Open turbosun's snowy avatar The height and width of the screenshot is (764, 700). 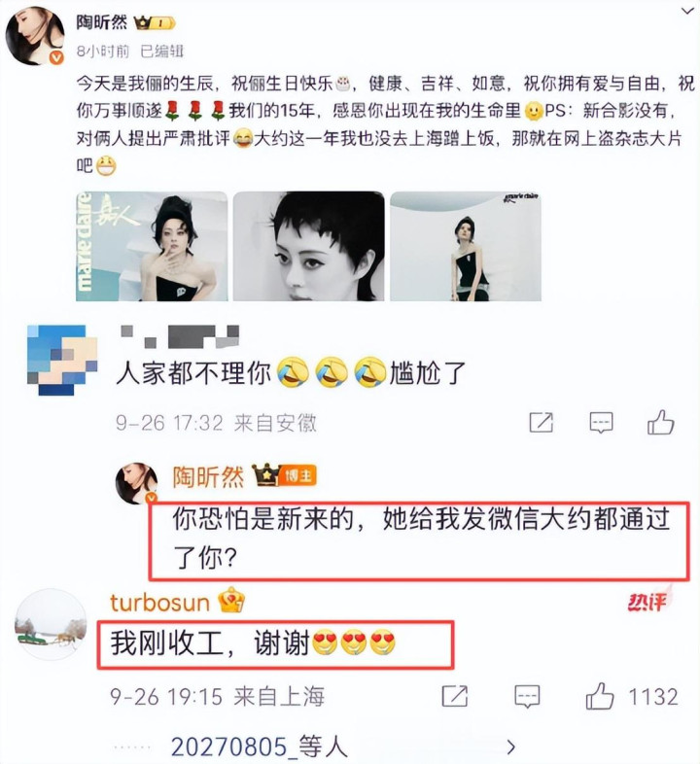click(52, 624)
